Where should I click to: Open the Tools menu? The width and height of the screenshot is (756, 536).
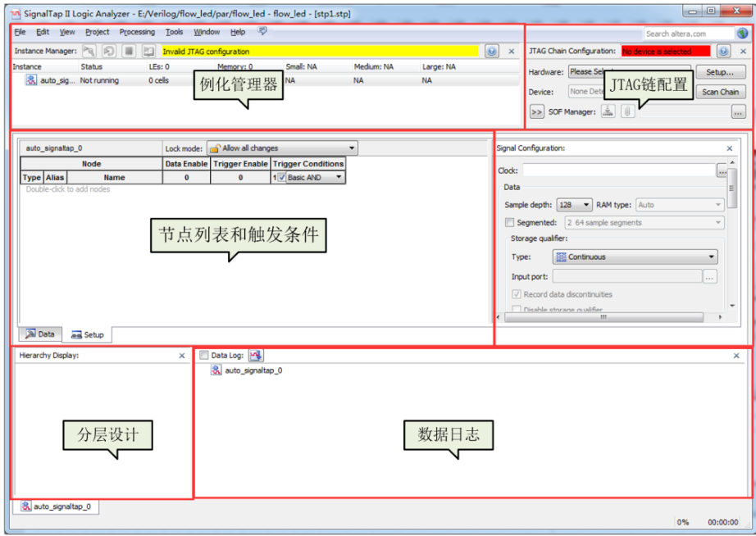tap(174, 32)
